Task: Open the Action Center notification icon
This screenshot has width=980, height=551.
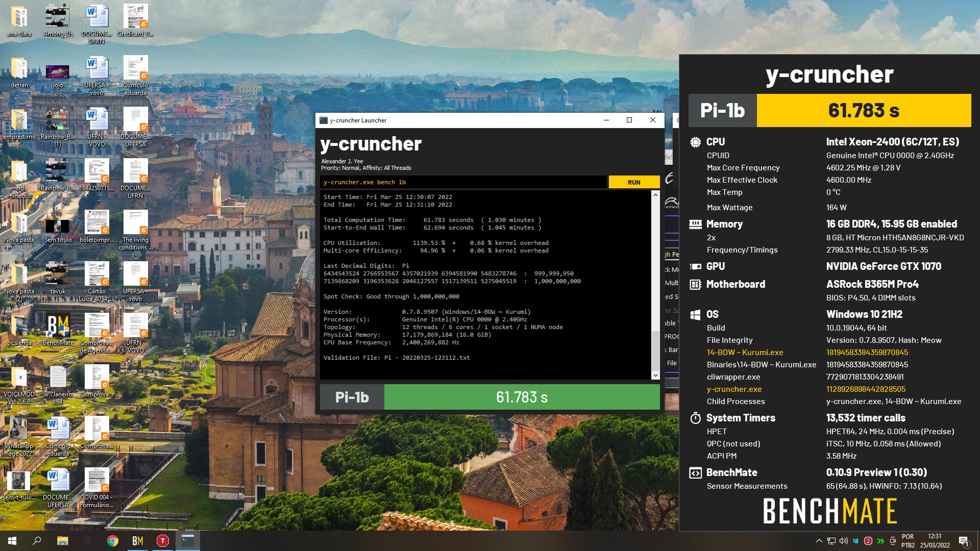Action: pos(964,541)
